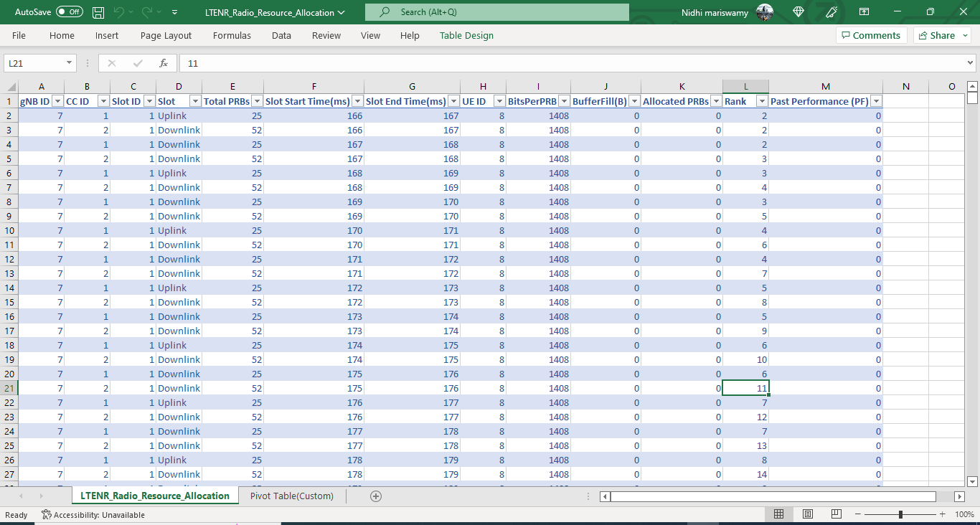
Task: Click the Comments button
Action: pos(871,35)
